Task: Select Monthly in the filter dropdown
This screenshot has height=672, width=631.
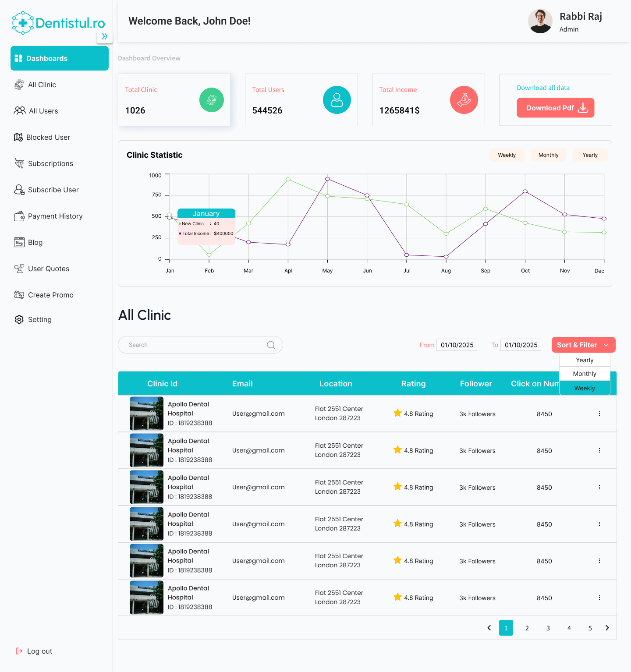Action: point(585,374)
